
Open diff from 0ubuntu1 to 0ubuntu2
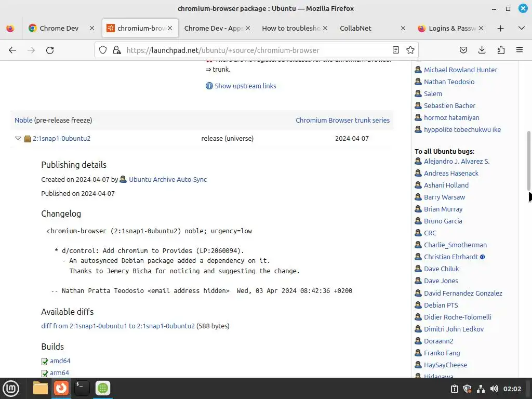pos(118,326)
